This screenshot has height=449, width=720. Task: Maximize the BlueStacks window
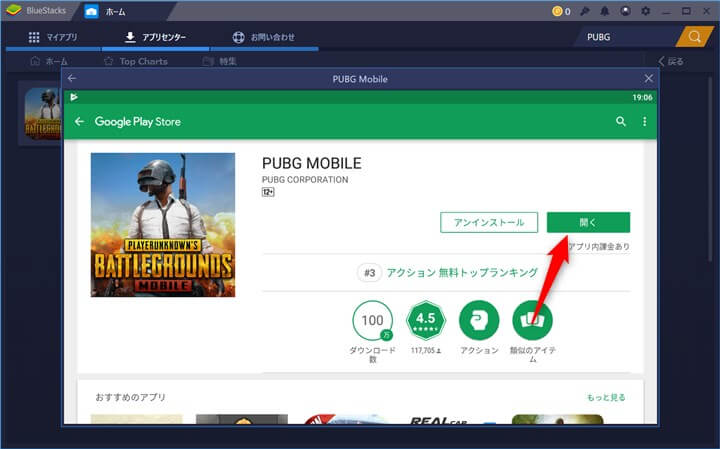686,11
